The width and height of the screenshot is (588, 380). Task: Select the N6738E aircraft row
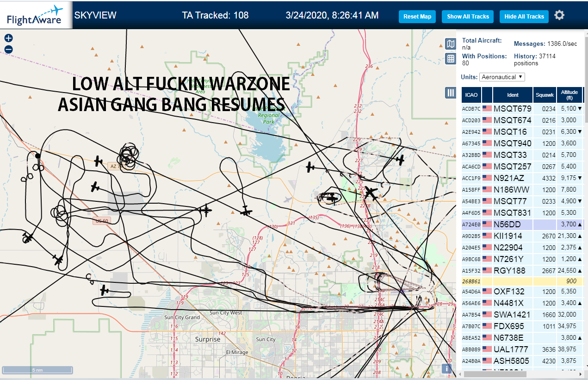pyautogui.click(x=522, y=337)
